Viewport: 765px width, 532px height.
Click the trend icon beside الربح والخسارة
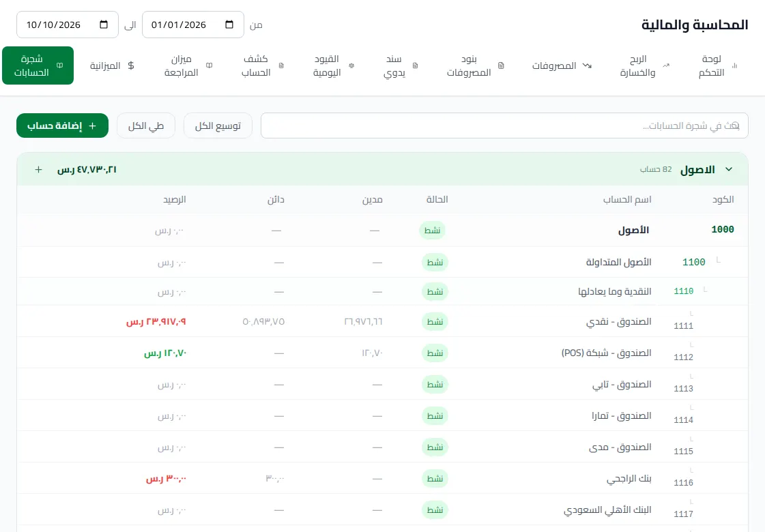(x=666, y=65)
